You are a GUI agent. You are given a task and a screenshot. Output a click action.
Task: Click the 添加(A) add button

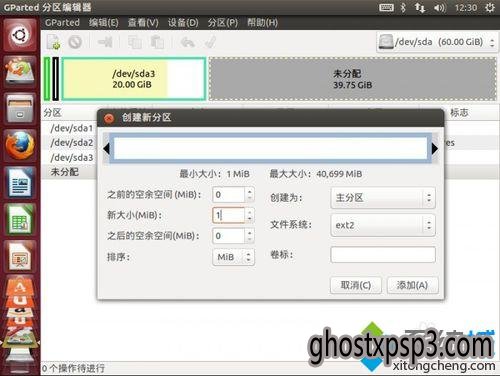pos(412,285)
